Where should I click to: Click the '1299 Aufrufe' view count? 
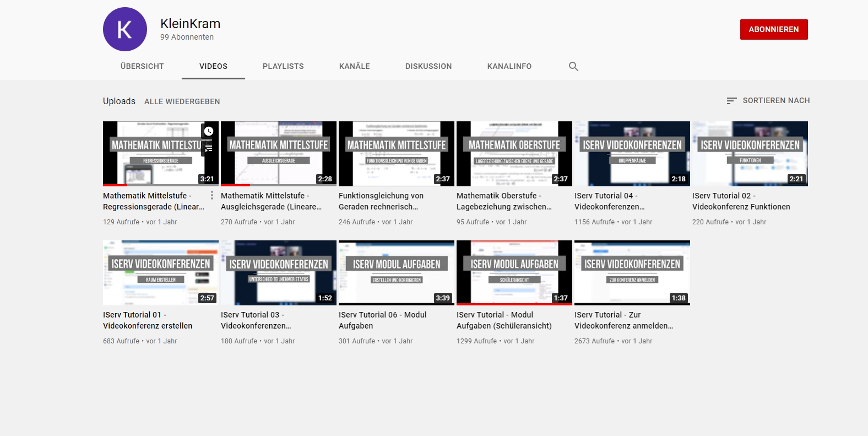tap(477, 341)
